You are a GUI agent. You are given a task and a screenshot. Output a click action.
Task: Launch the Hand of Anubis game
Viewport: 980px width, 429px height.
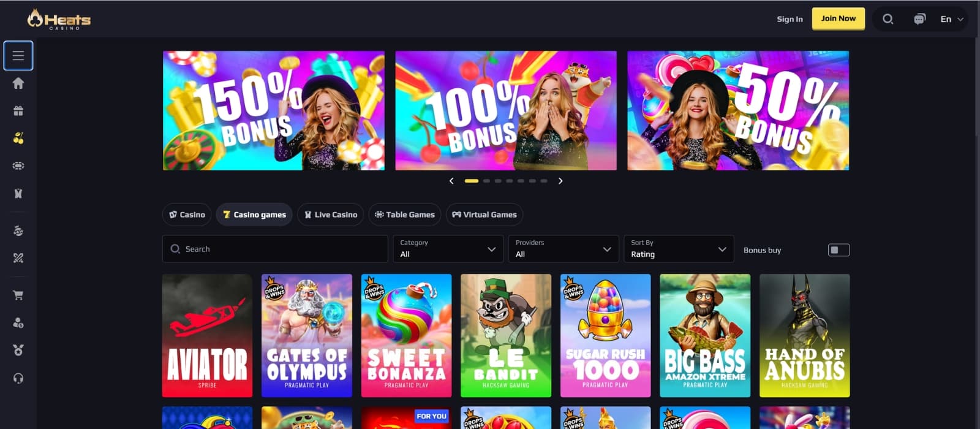[805, 335]
